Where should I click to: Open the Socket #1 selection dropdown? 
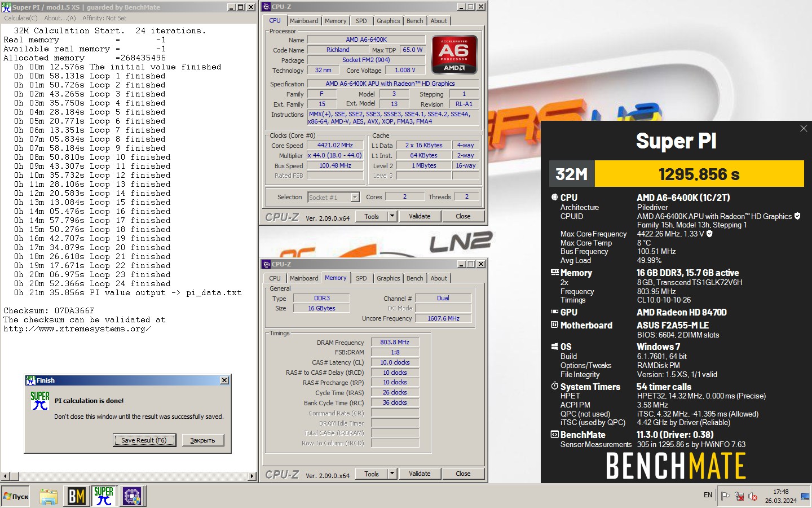(355, 197)
